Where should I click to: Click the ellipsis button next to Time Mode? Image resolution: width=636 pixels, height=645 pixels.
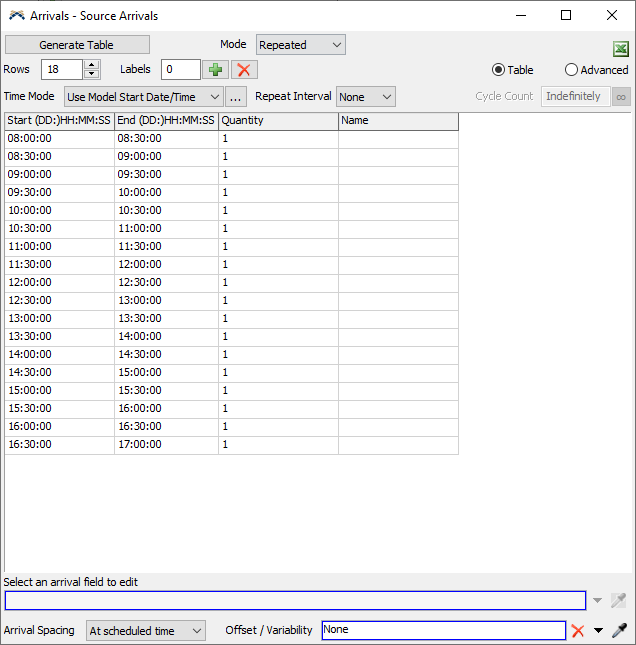click(x=236, y=97)
